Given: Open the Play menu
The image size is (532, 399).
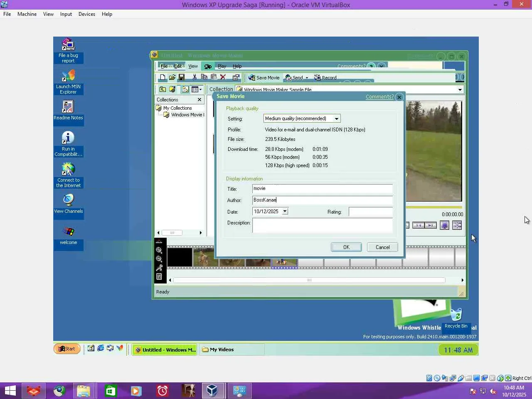Looking at the screenshot, I should coord(222,66).
